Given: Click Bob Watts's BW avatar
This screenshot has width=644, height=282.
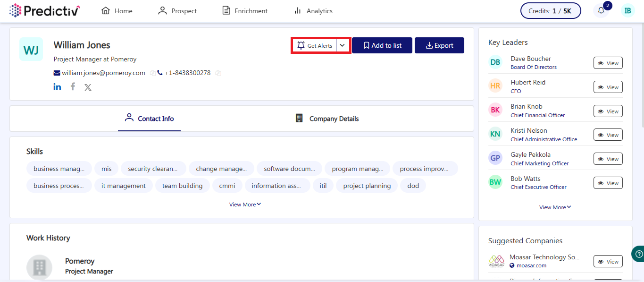Looking at the screenshot, I should [x=495, y=182].
